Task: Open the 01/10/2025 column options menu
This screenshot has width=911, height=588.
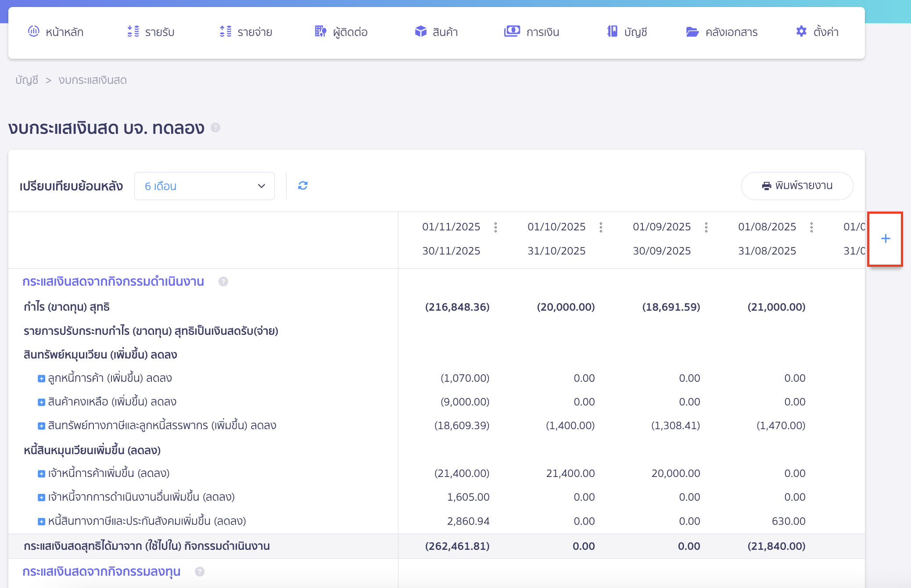Action: tap(601, 227)
